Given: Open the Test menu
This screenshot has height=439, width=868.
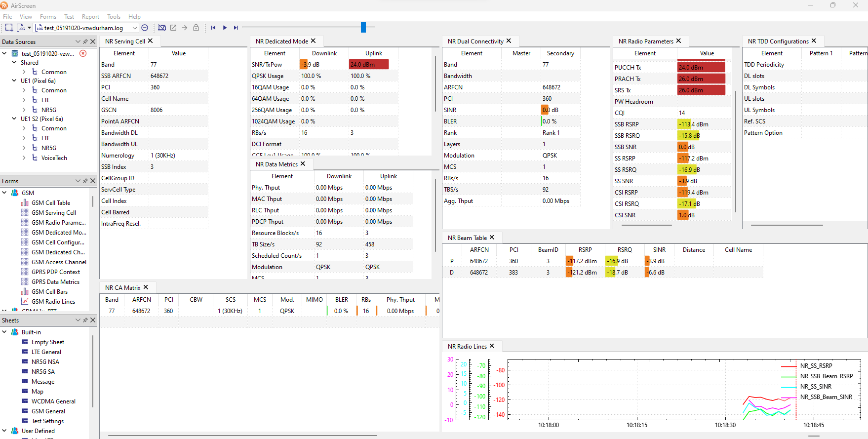Looking at the screenshot, I should coord(69,17).
